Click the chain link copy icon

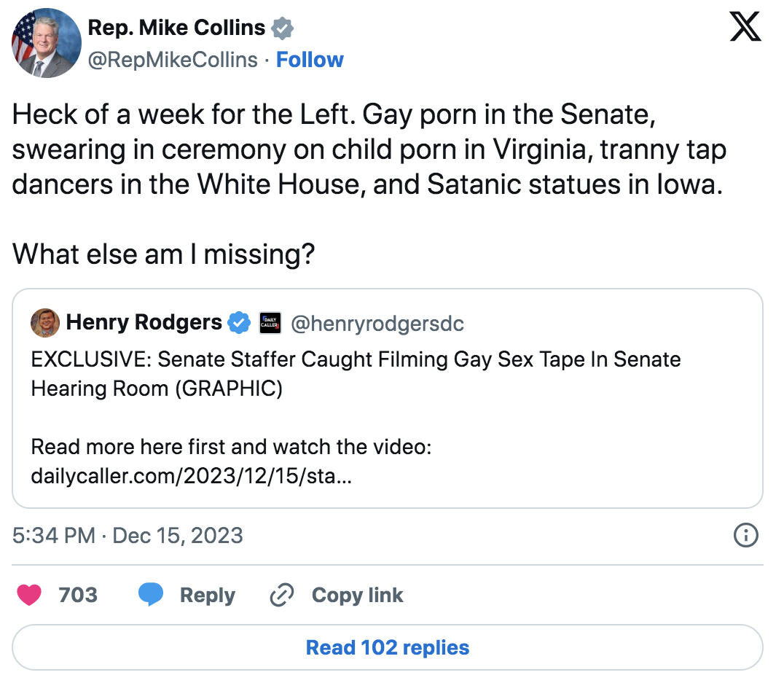pos(281,595)
